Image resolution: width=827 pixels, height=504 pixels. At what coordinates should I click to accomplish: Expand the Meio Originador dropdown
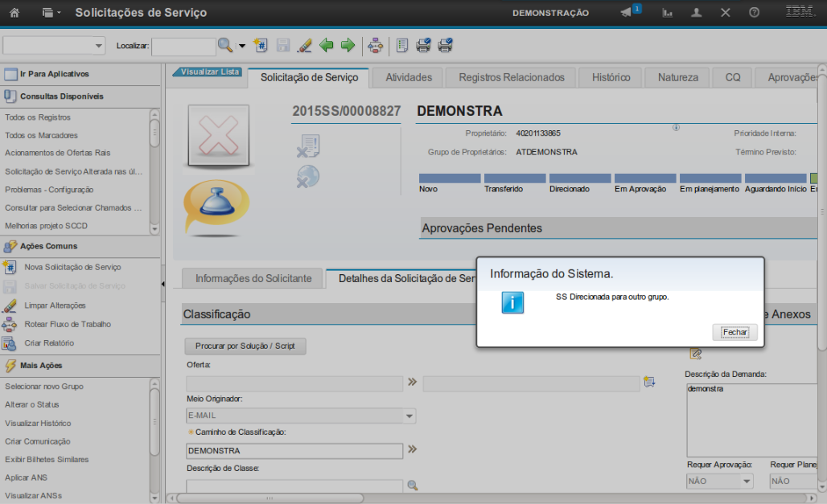click(x=409, y=416)
